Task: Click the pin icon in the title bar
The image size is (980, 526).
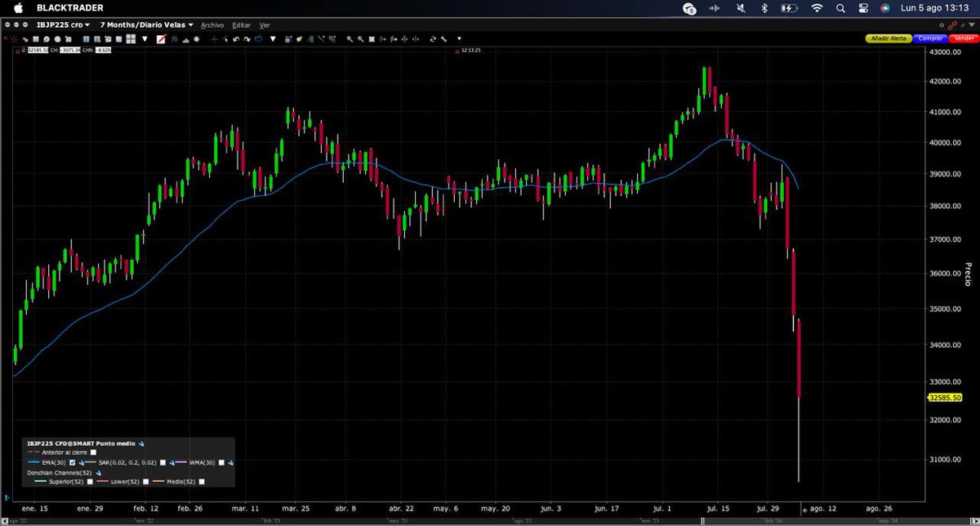Action: [963, 25]
